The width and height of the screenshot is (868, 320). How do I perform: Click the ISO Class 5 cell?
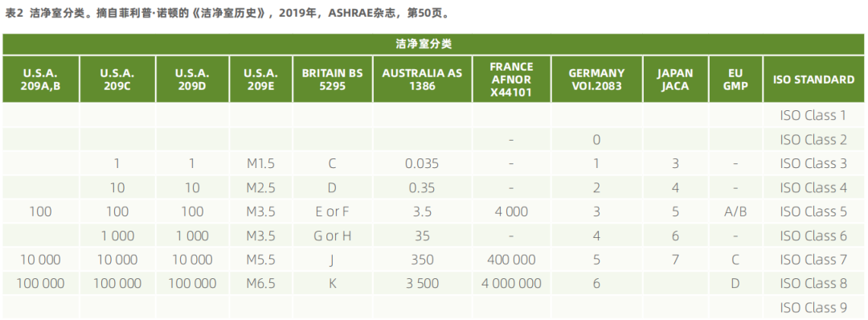tap(813, 211)
